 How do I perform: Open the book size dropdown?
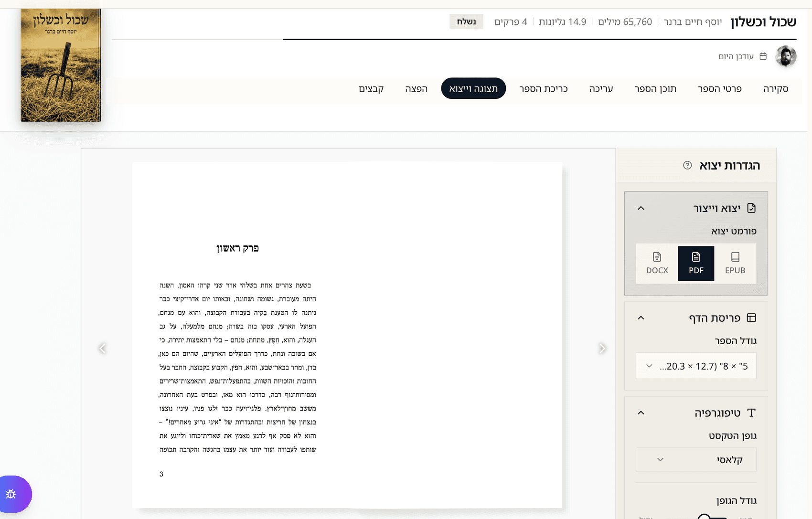click(x=696, y=366)
